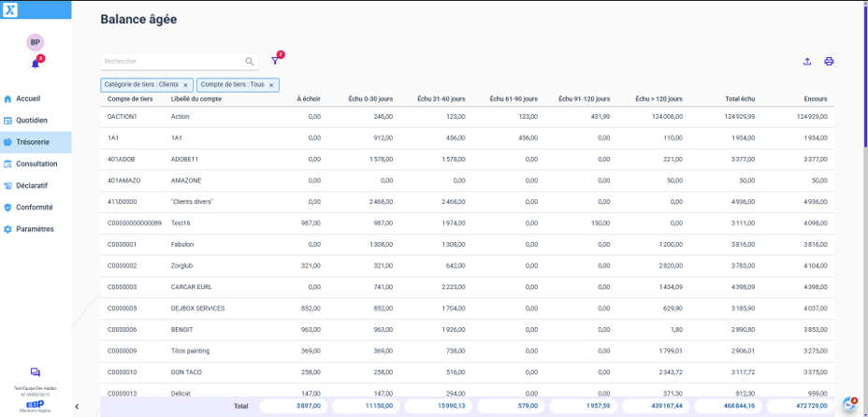Click the 124 006,00 amount for Action
The image size is (868, 417).
667,117
